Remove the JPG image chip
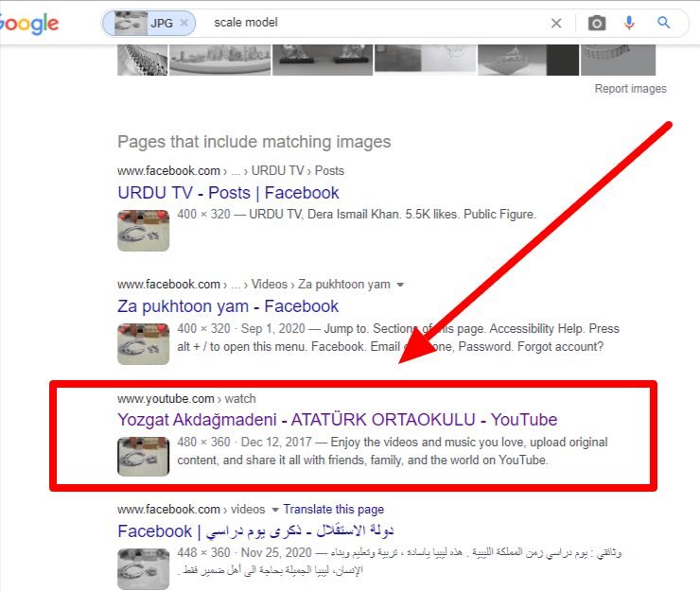 click(x=184, y=23)
